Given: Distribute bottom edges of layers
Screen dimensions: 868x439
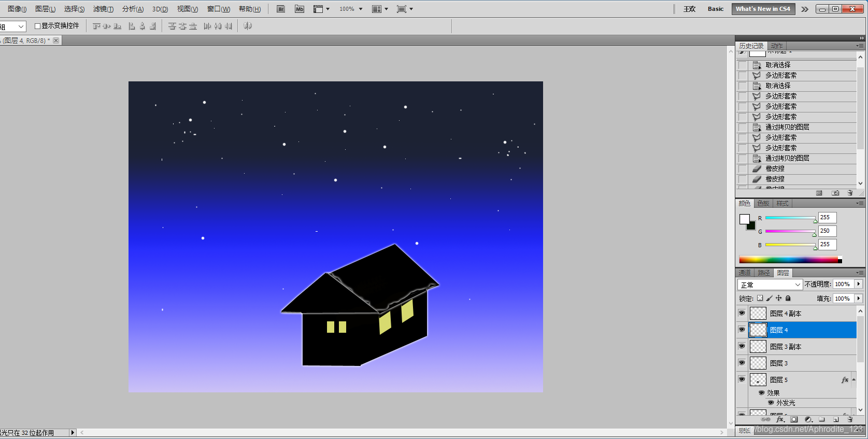Looking at the screenshot, I should pos(193,26).
